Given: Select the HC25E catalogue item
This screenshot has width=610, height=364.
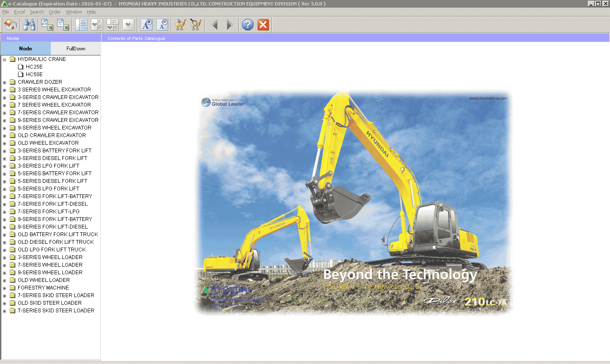Looking at the screenshot, I should point(33,66).
